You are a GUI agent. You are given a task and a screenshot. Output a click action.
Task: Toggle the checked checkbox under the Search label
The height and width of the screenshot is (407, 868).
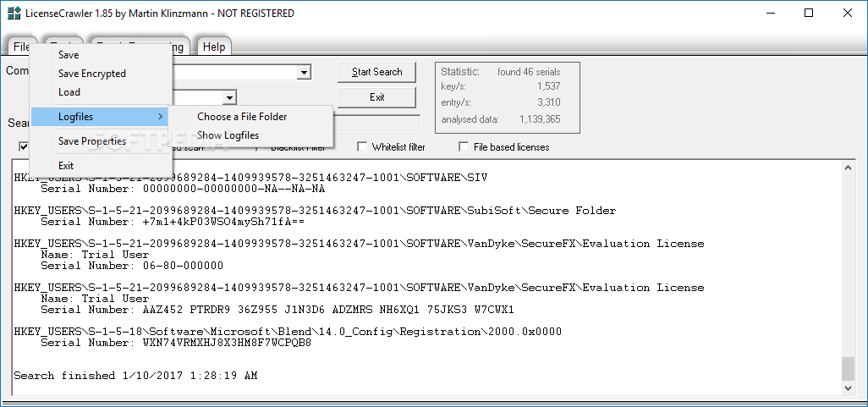pyautogui.click(x=24, y=147)
